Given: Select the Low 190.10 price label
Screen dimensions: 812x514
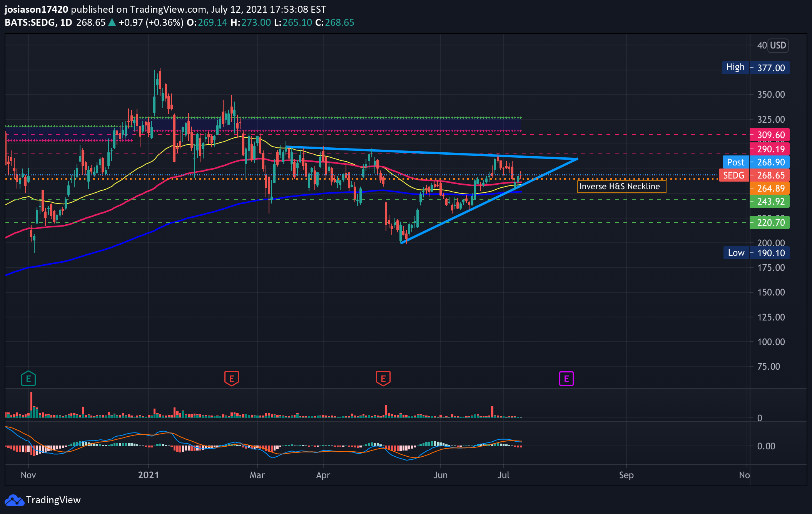Looking at the screenshot, I should click(x=756, y=253).
